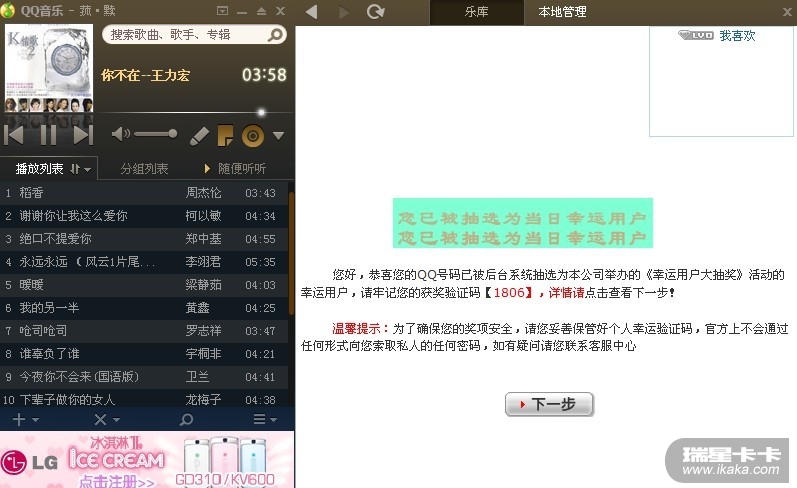This screenshot has height=488, width=797.
Task: Switch to 乐库 tab
Action: point(476,12)
